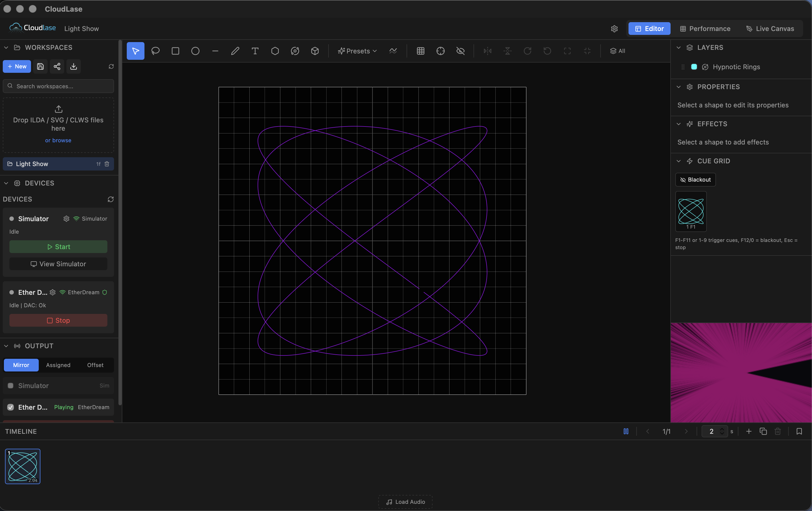
Task: Select the text tool
Action: pyautogui.click(x=255, y=51)
